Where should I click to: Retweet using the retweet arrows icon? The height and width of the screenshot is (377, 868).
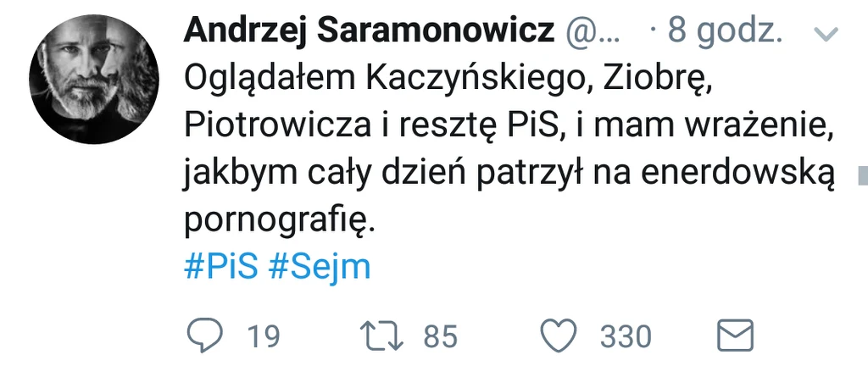pos(381,336)
